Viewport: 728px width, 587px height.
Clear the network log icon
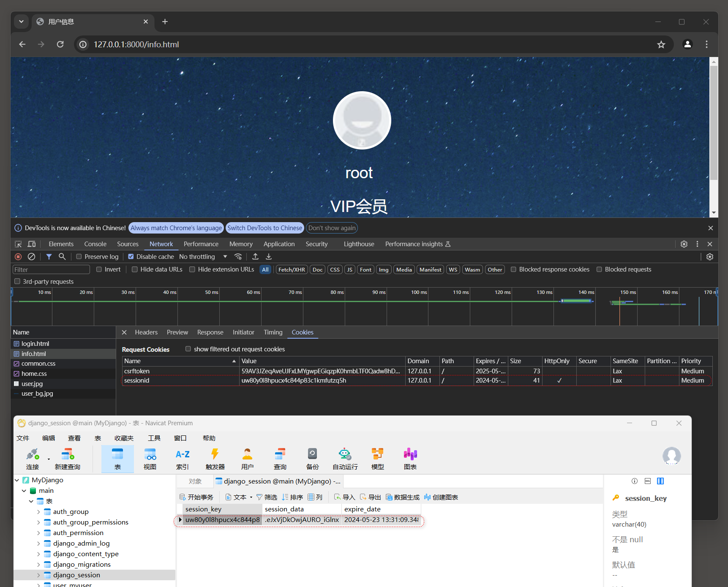pos(31,257)
